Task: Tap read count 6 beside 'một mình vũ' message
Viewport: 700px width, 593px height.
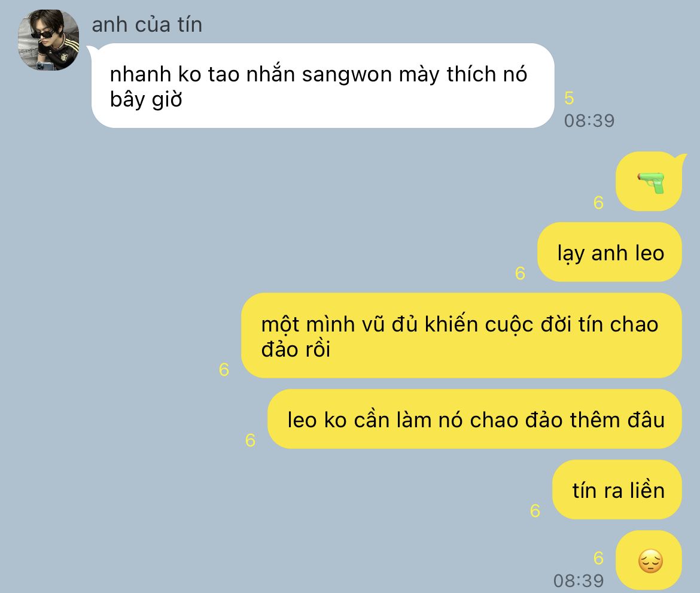Action: click(x=224, y=370)
